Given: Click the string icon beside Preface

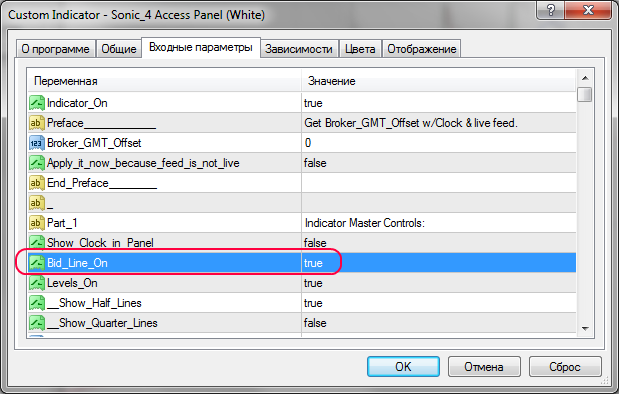Looking at the screenshot, I should tap(37, 123).
